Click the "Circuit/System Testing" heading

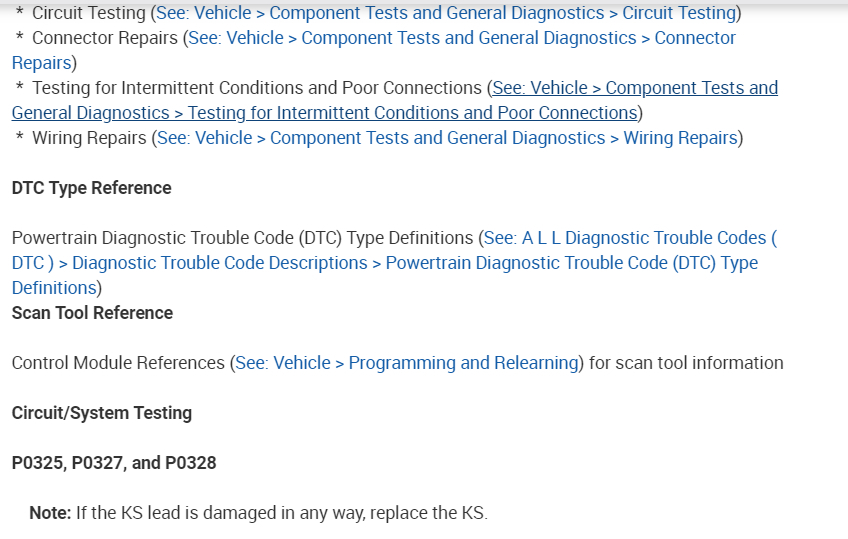(102, 413)
